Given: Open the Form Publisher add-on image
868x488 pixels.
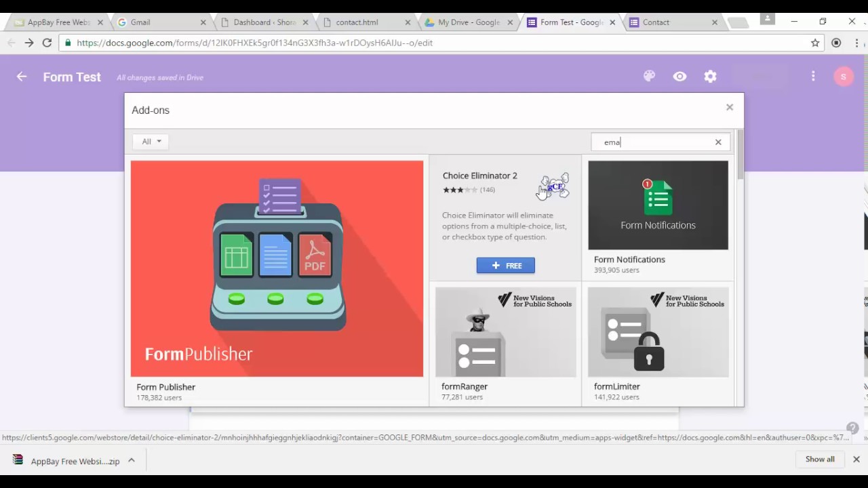Looking at the screenshot, I should pyautogui.click(x=277, y=268).
